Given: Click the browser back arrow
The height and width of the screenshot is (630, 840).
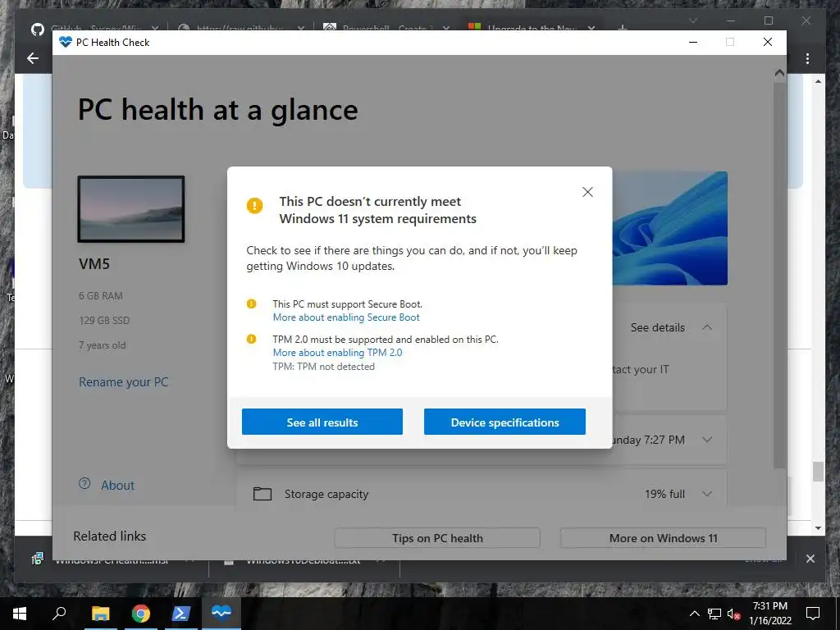Looking at the screenshot, I should click(x=33, y=58).
